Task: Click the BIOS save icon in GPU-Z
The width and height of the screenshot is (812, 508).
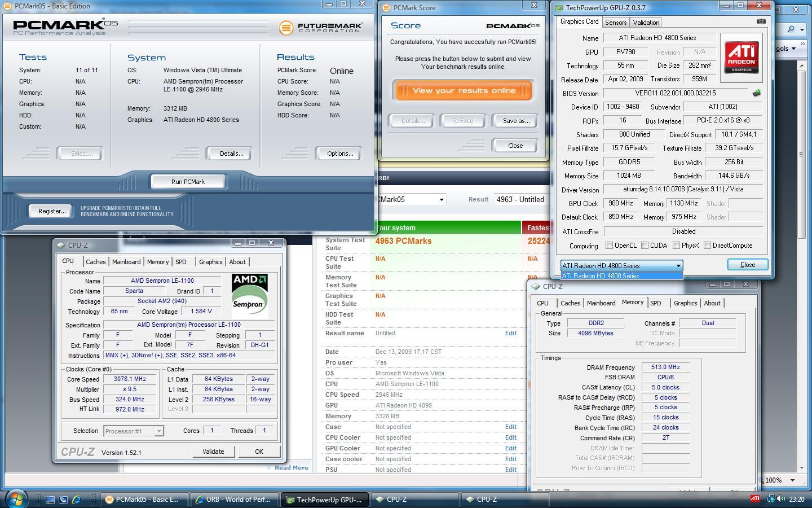Action: click(757, 93)
